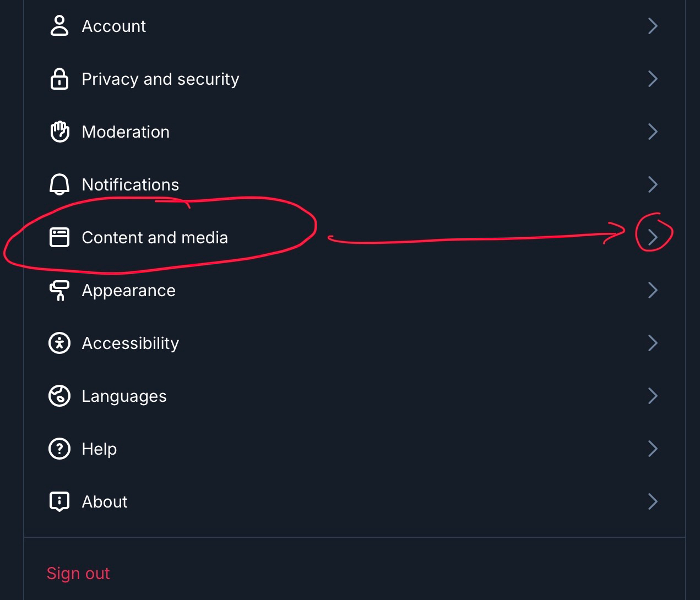Expand the Moderation row chevron

653,132
